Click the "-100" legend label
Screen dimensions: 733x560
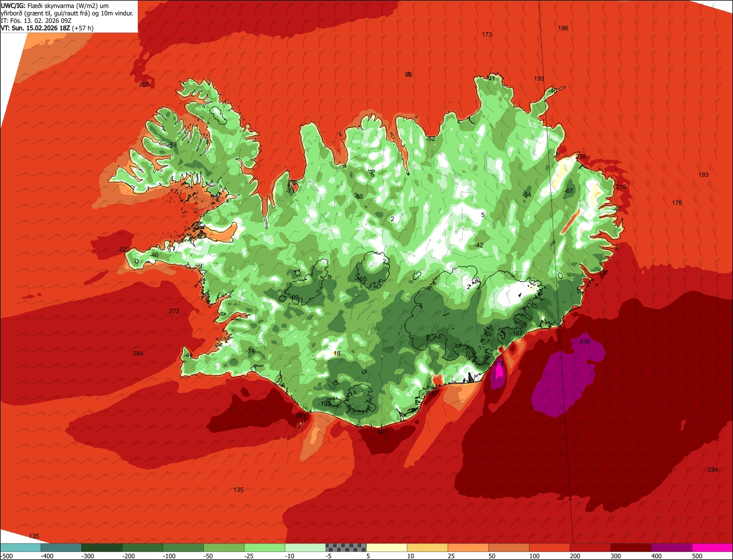tap(170, 556)
